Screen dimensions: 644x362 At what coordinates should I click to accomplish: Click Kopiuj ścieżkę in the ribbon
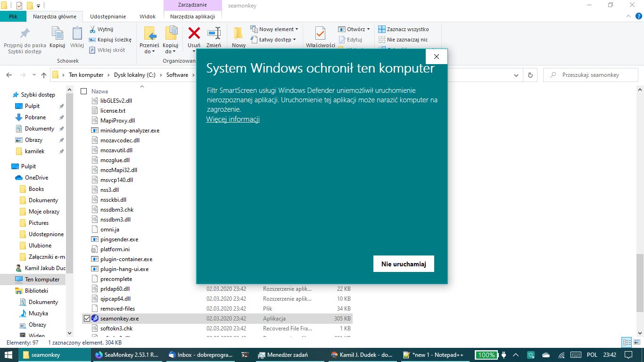click(110, 40)
